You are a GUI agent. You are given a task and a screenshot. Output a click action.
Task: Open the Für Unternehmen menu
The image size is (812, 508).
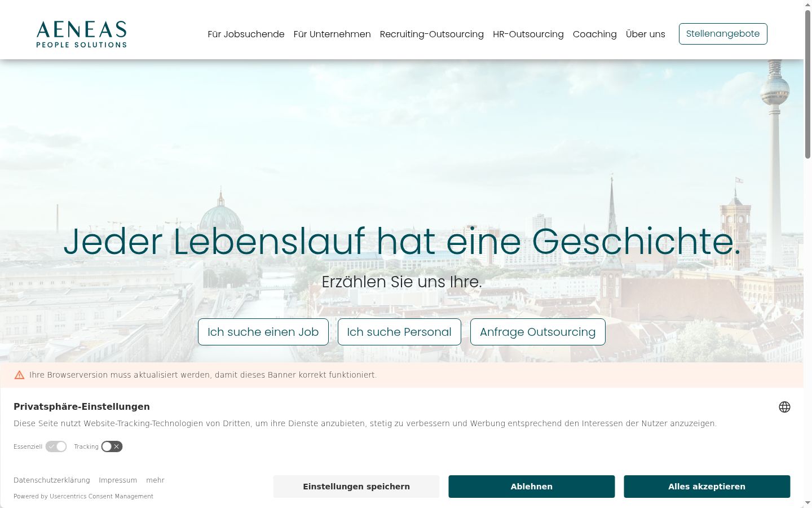tap(332, 34)
